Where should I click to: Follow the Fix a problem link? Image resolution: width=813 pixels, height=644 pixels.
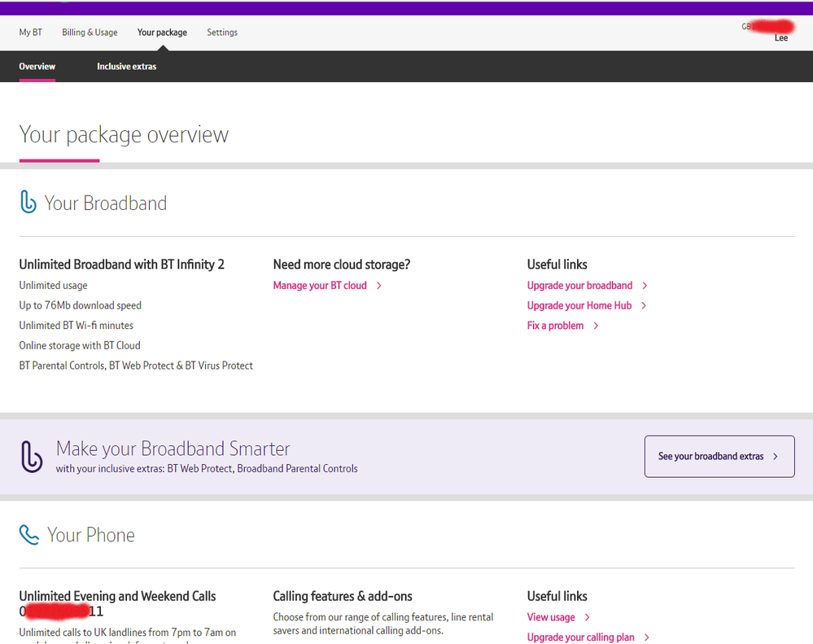pyautogui.click(x=555, y=326)
